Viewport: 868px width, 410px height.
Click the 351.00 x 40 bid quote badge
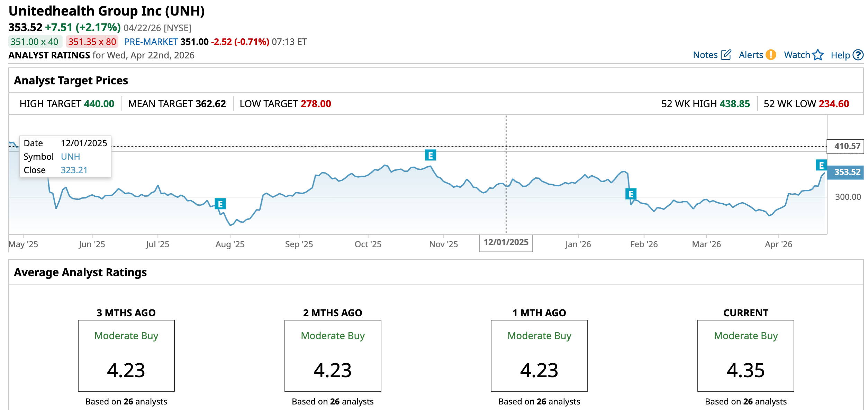point(35,42)
